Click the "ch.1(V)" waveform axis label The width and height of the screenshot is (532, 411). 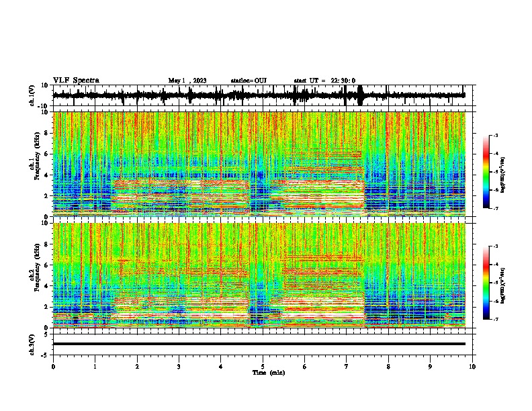point(32,95)
